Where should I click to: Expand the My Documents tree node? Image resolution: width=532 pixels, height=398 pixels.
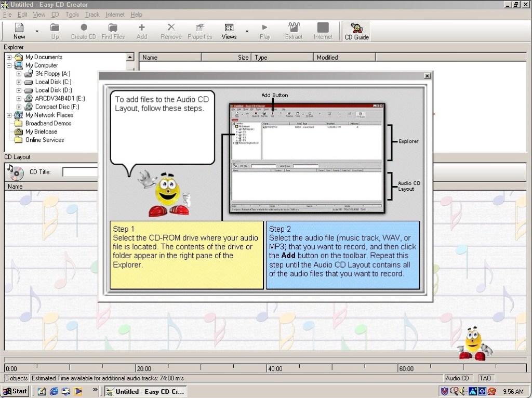click(x=9, y=57)
